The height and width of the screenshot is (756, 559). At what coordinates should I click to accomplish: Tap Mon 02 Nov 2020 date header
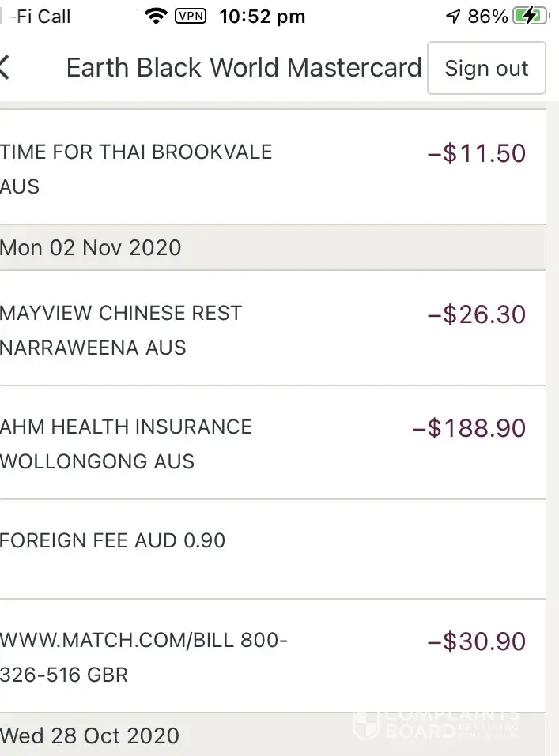(x=91, y=248)
